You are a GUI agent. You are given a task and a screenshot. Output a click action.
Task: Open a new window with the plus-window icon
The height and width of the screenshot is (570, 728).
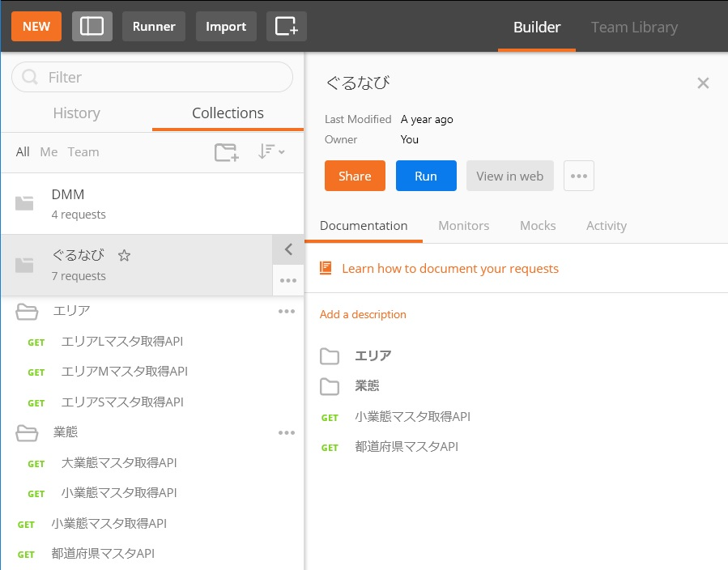[x=286, y=27]
